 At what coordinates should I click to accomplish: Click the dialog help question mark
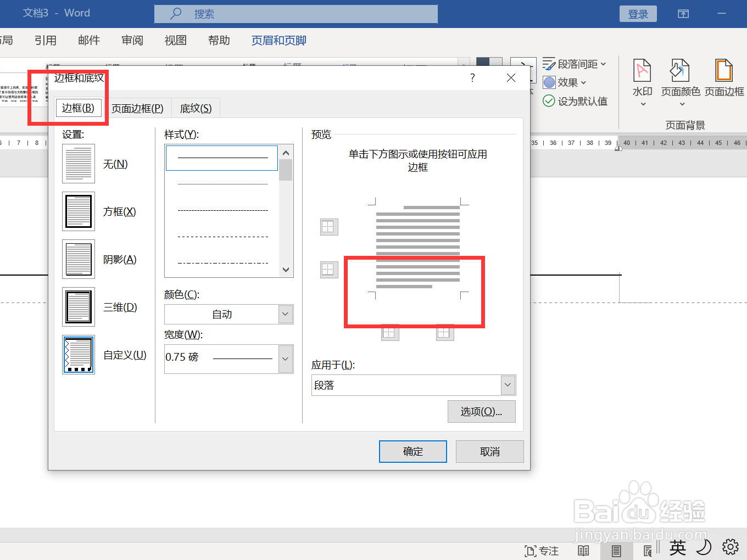[472, 78]
